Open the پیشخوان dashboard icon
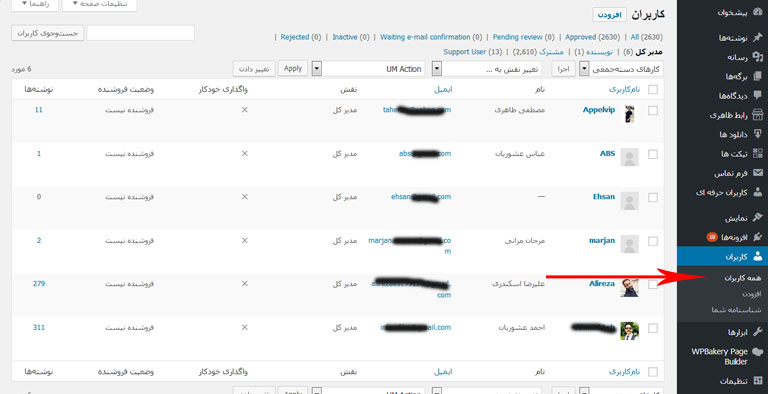 point(757,12)
